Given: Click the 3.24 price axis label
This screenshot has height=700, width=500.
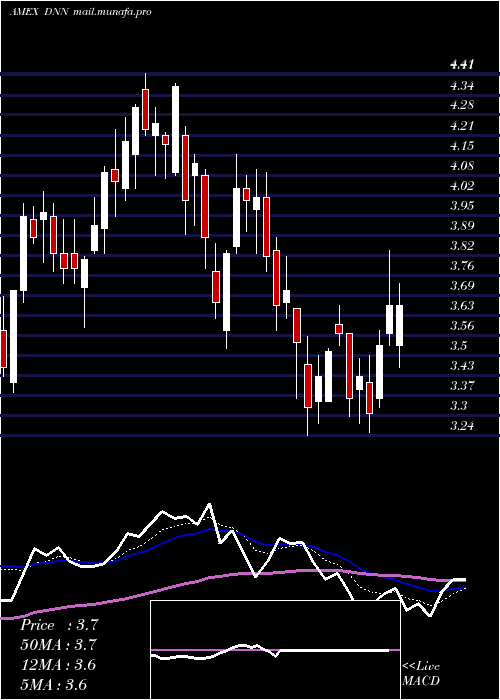Looking at the screenshot, I should (x=461, y=426).
